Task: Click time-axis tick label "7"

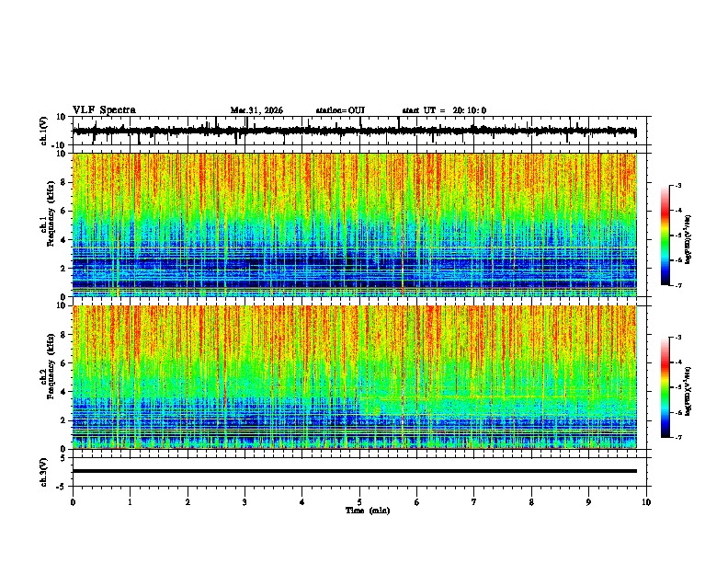Action: pyautogui.click(x=474, y=502)
